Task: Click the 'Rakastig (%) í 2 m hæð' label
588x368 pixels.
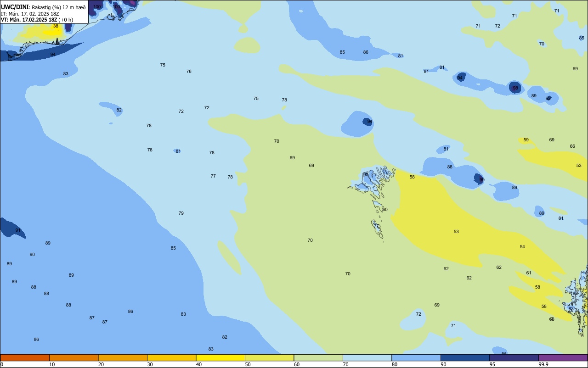Action: 58,7
